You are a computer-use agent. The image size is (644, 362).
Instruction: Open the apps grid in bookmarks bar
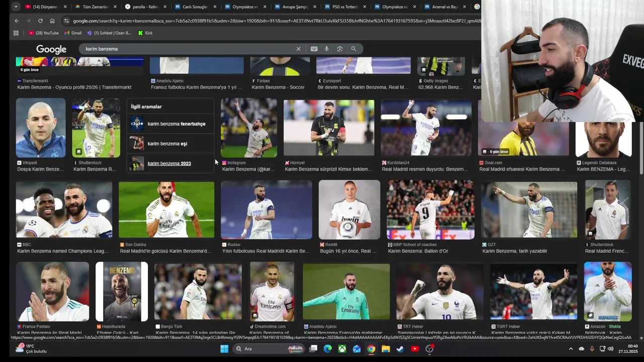pyautogui.click(x=16, y=33)
